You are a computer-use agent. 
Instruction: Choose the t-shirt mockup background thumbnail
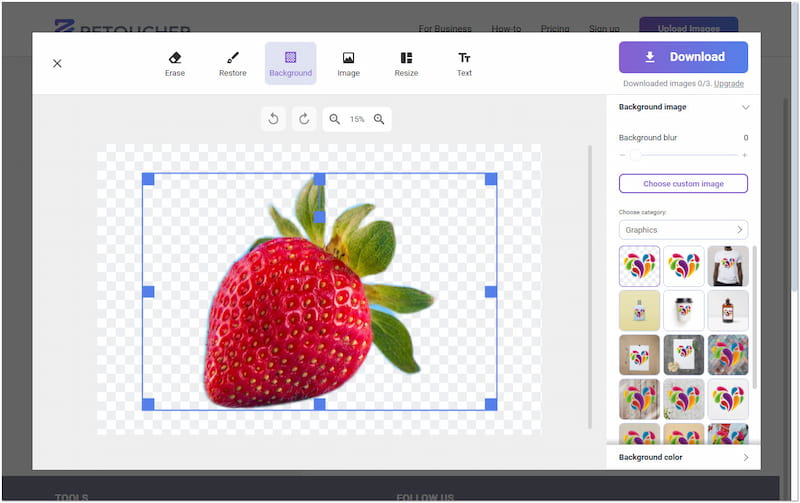pyautogui.click(x=727, y=266)
